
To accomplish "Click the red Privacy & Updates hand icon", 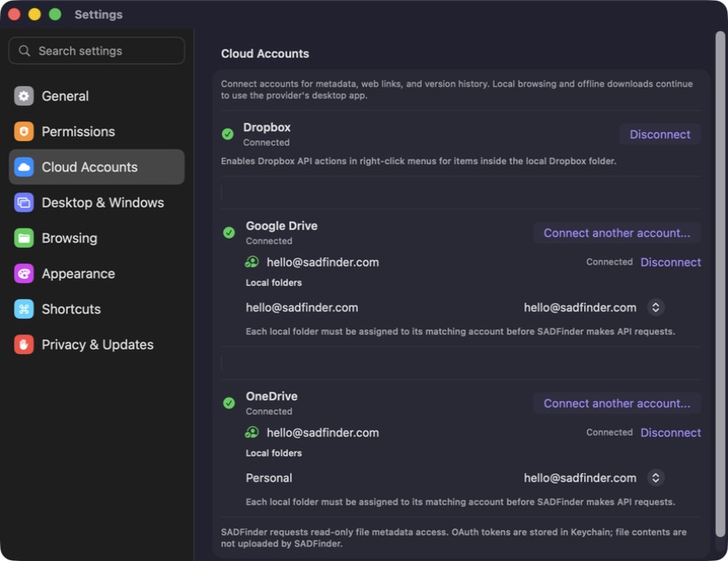I will click(24, 344).
